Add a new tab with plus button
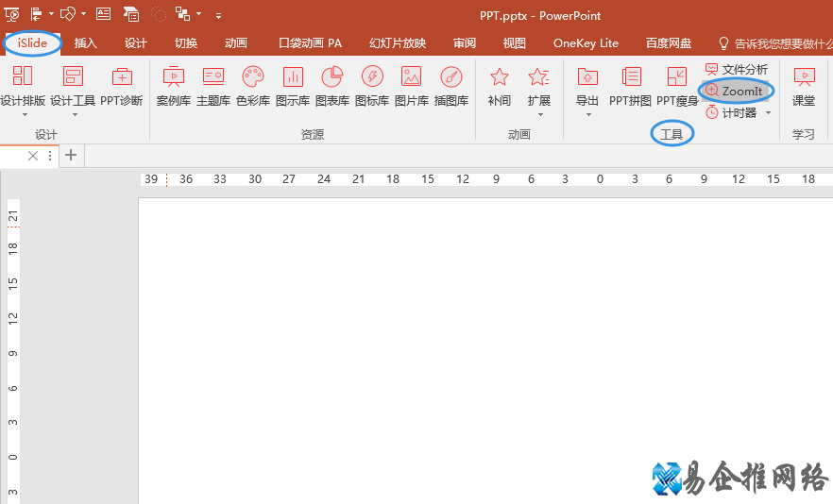This screenshot has width=833, height=504. pyautogui.click(x=71, y=156)
